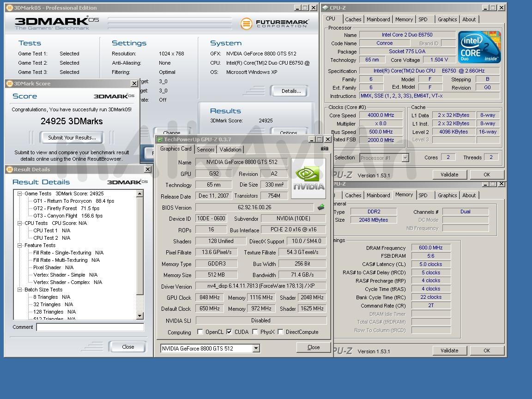Image resolution: width=532 pixels, height=399 pixels.
Task: Open the Caches tab in top CPU-Z
Action: pos(353,19)
